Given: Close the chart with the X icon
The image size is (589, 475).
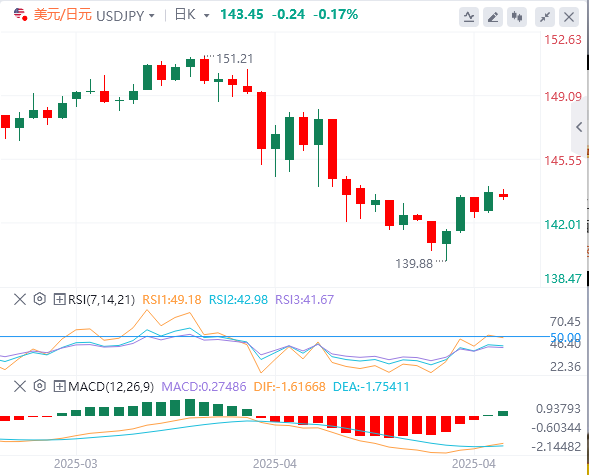Looking at the screenshot, I should (569, 17).
